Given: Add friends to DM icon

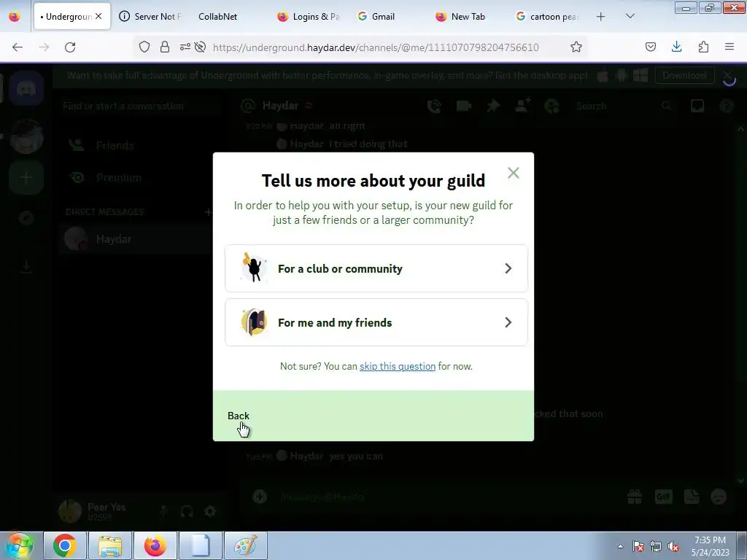Looking at the screenshot, I should pos(522,105).
